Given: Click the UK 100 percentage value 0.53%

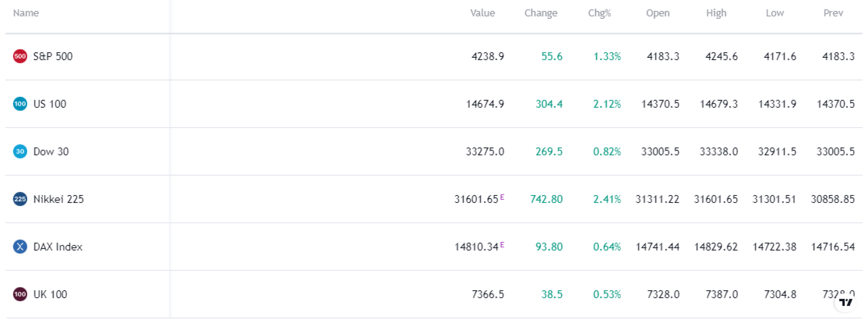Looking at the screenshot, I should tap(607, 294).
